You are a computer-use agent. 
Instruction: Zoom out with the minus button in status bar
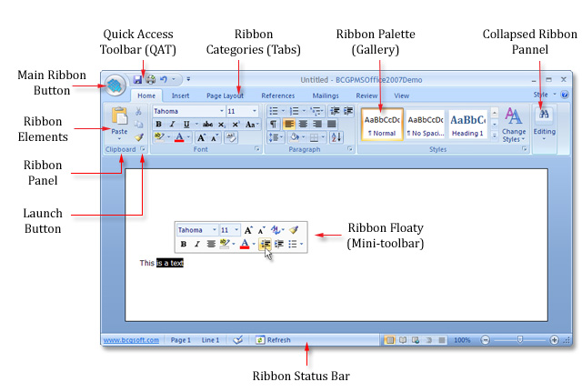[x=485, y=340]
